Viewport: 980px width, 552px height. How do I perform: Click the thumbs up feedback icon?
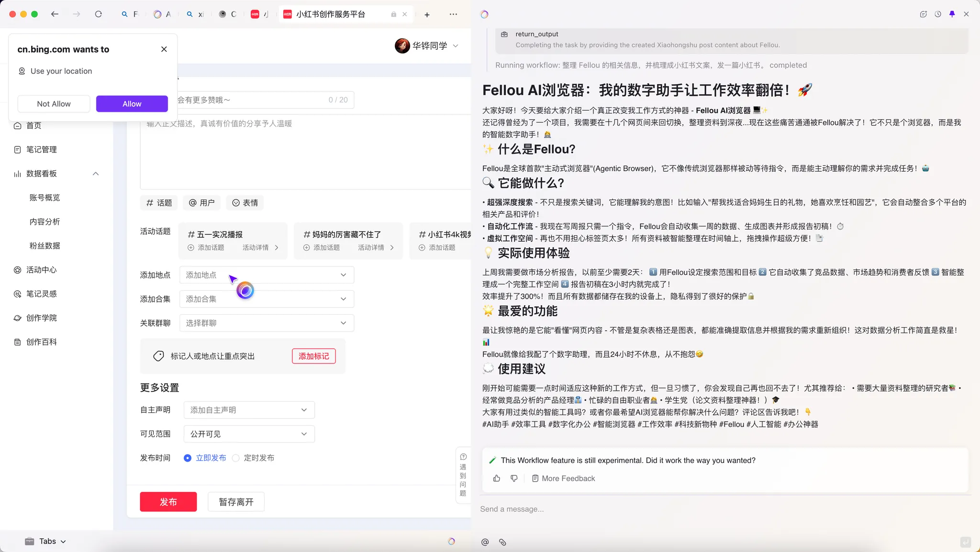point(496,478)
